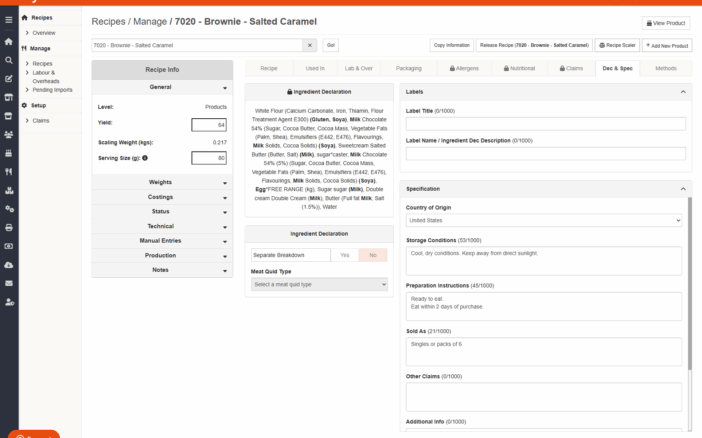Collapse the Specification panel chevron
The height and width of the screenshot is (438, 702).
click(683, 189)
